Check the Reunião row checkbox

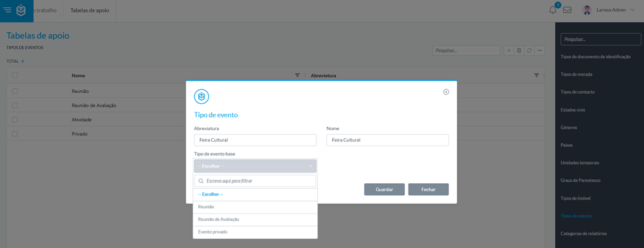pyautogui.click(x=15, y=91)
